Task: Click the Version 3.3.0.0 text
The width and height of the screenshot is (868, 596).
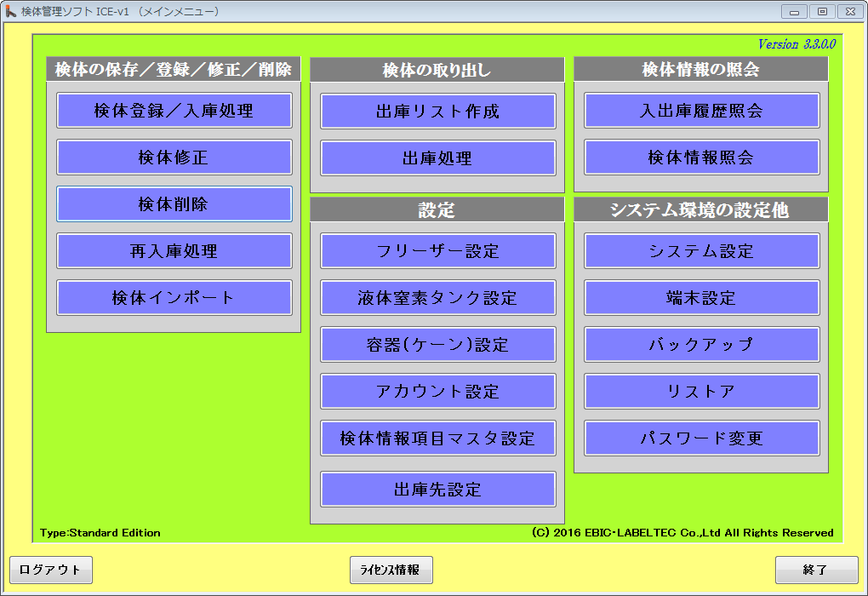Action: [797, 44]
